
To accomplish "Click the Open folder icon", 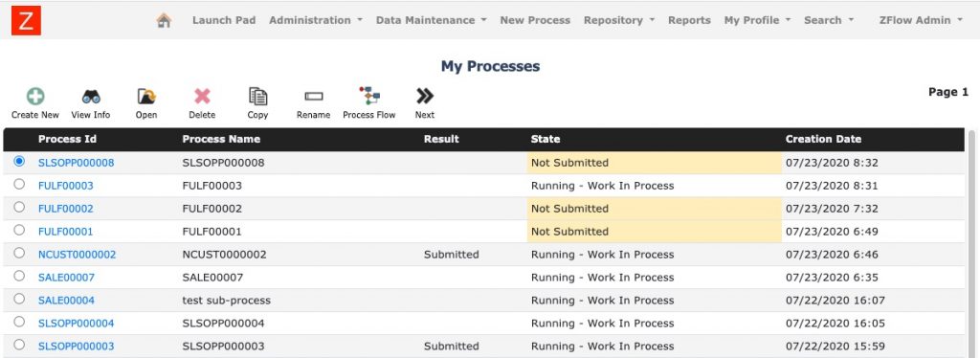I will coord(146,97).
